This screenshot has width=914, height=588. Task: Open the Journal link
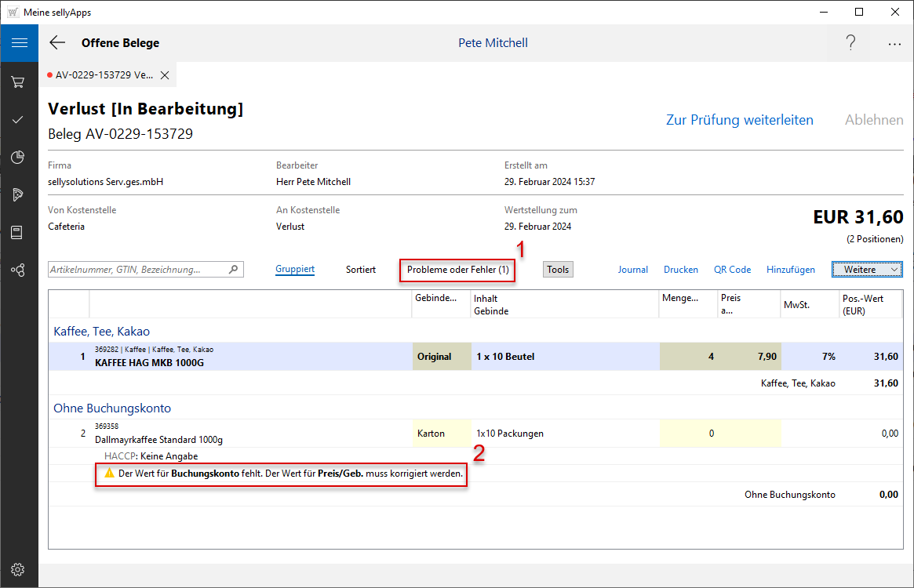[632, 269]
